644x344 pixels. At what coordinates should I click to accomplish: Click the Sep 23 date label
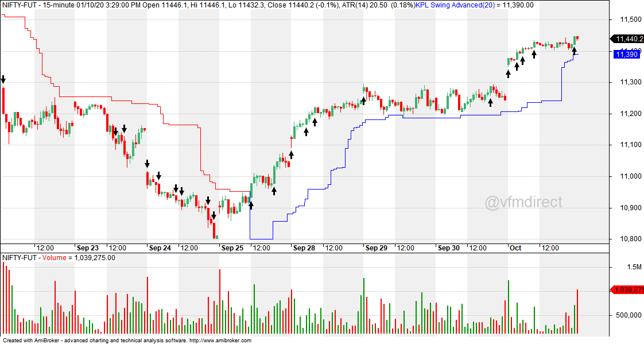87,248
